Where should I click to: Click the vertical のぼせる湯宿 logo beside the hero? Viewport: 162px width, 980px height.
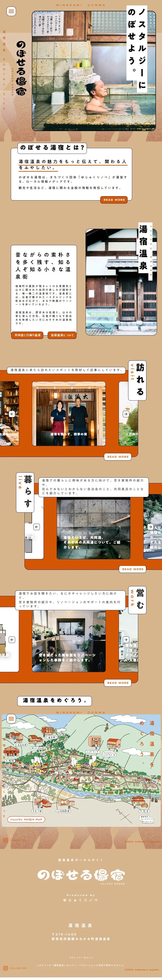click(21, 69)
